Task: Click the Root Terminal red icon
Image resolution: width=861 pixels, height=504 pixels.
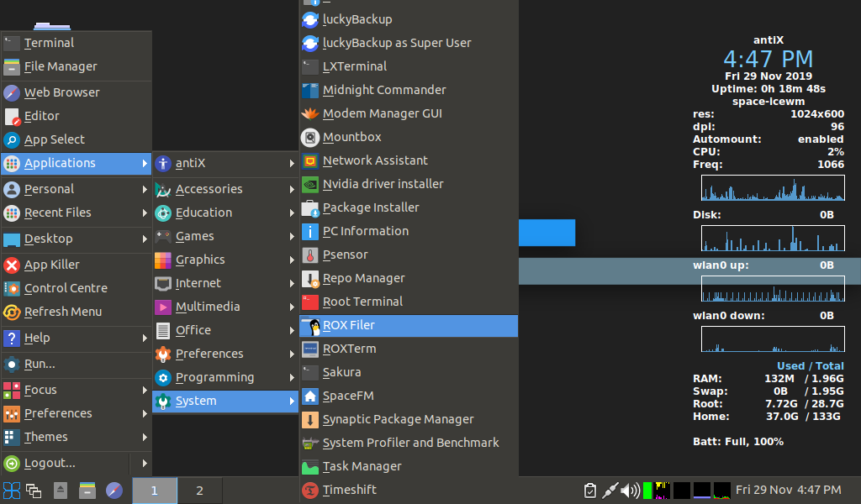Action: [x=310, y=302]
